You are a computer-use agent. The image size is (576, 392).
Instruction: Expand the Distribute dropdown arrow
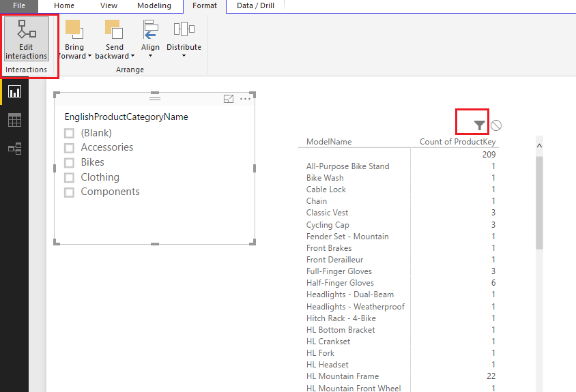pos(184,56)
